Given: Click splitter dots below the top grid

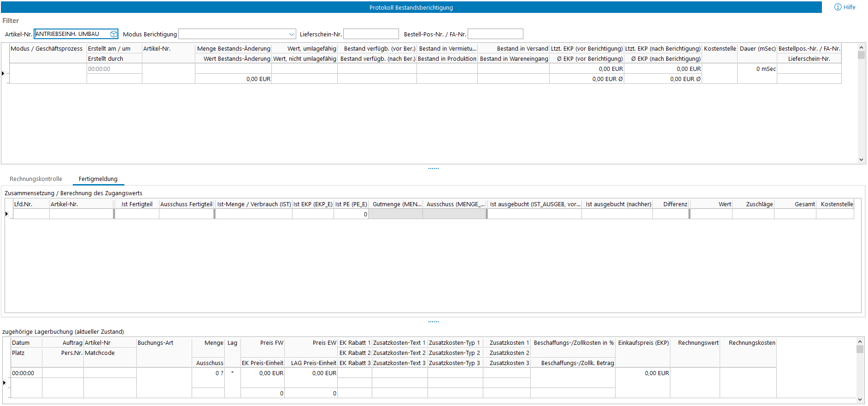Looking at the screenshot, I should click(x=434, y=168).
